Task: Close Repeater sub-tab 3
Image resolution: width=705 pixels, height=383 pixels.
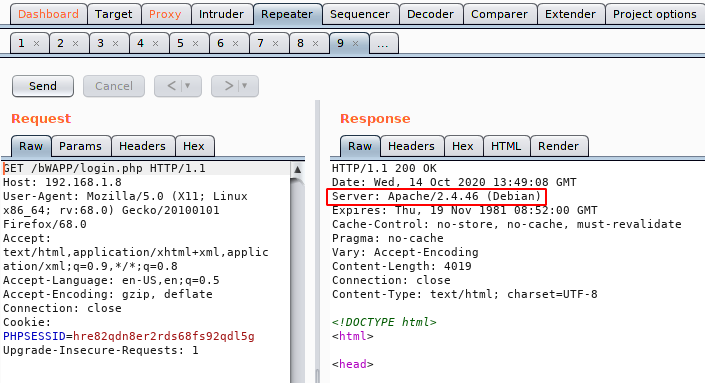Action: [116, 44]
